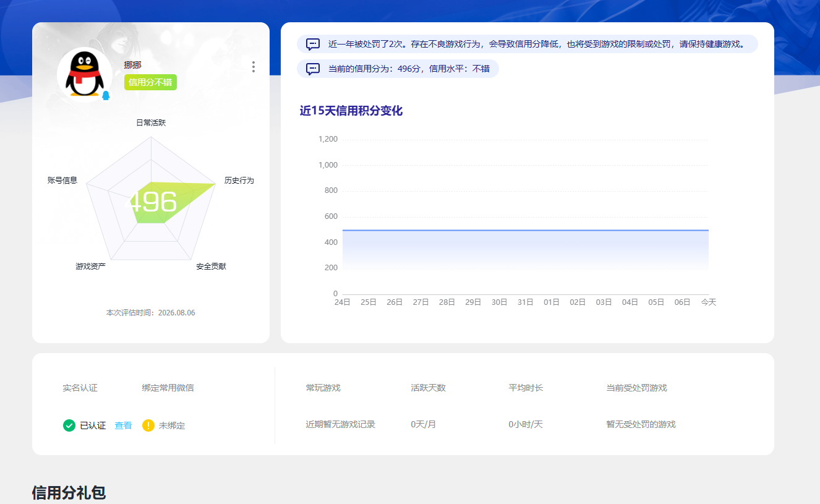Click the 信用分不错 green badge
The image size is (820, 504).
click(x=150, y=82)
